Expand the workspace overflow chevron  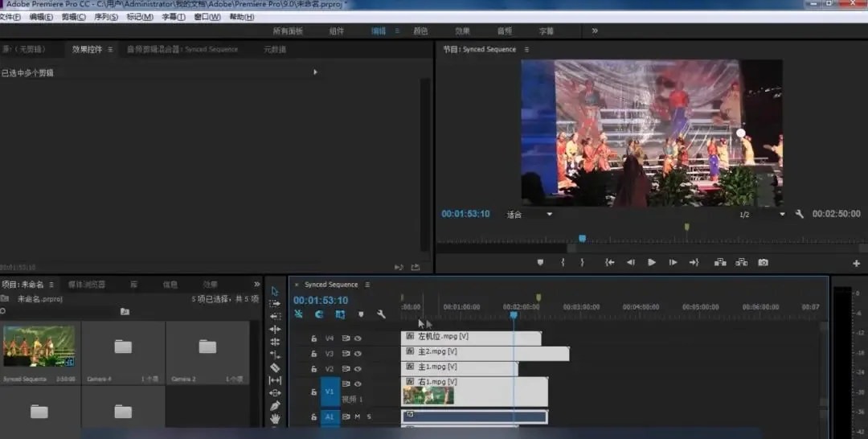[595, 31]
